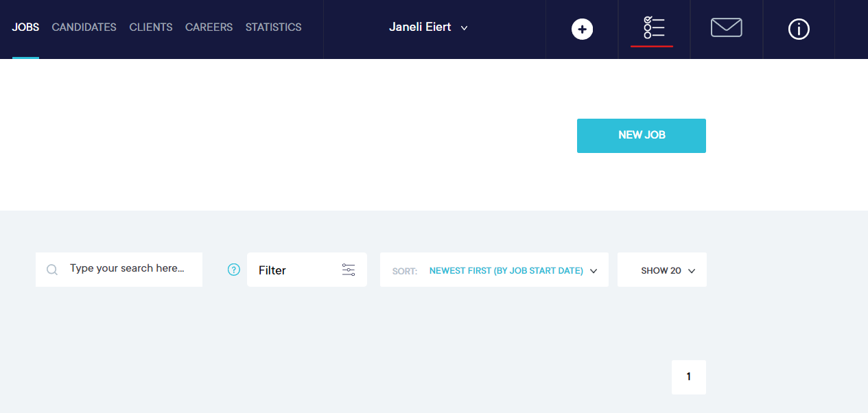
Task: Click the Janeli Eiert account name
Action: point(420,27)
